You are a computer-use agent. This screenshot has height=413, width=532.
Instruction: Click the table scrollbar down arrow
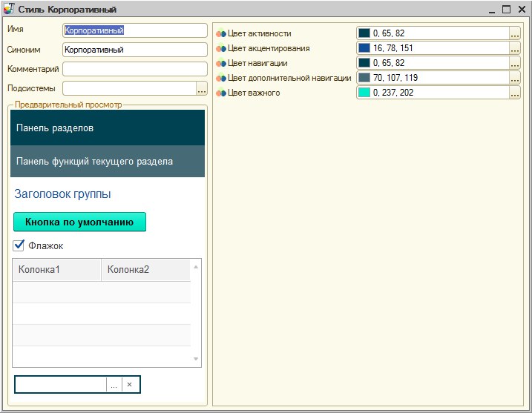click(x=196, y=359)
